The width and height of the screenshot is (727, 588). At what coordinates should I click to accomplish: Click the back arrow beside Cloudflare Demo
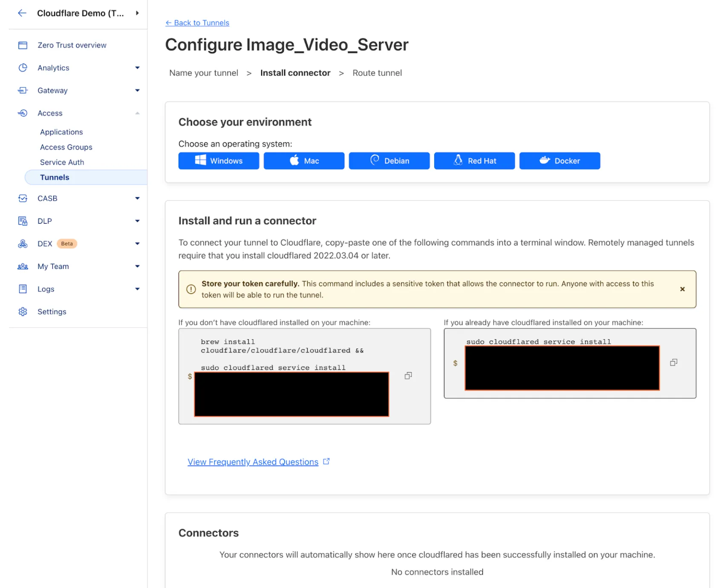22,13
